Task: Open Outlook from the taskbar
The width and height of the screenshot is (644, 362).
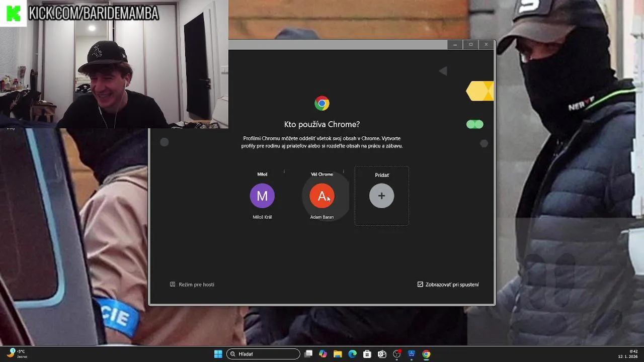Action: (x=382, y=354)
